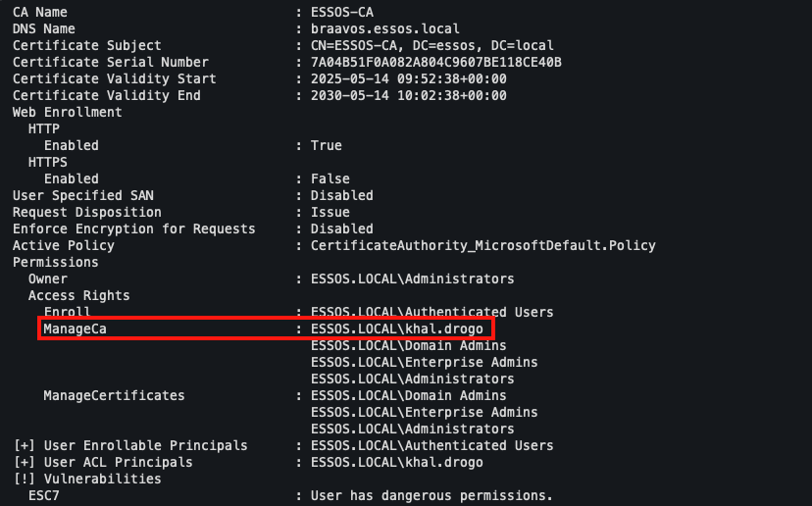Click the HTTPS Enabled False value
This screenshot has width=812, height=506.
330,178
